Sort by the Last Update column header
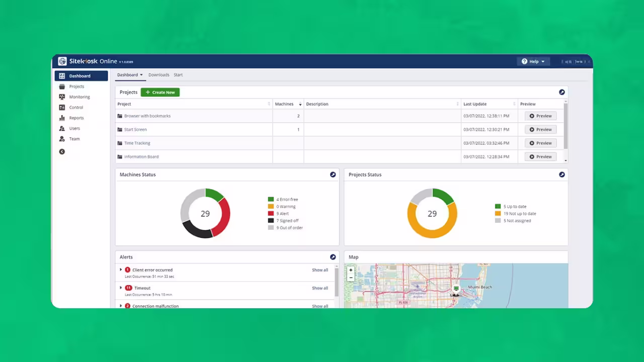This screenshot has height=362, width=644. pos(489,104)
